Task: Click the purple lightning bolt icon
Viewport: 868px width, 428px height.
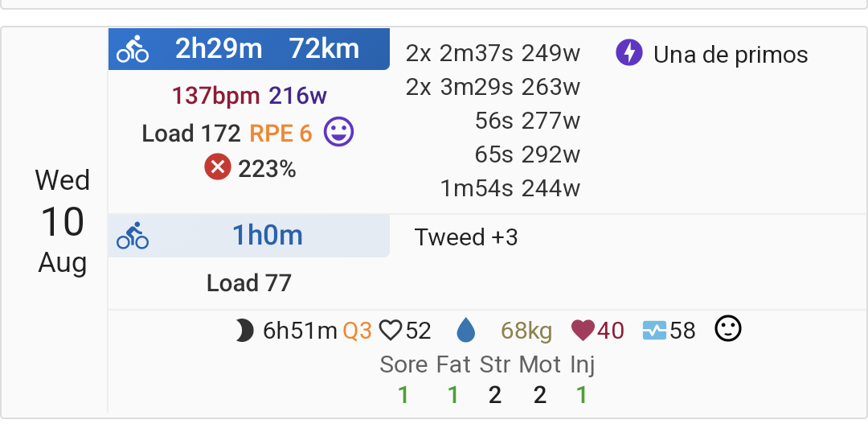Action: pos(628,53)
